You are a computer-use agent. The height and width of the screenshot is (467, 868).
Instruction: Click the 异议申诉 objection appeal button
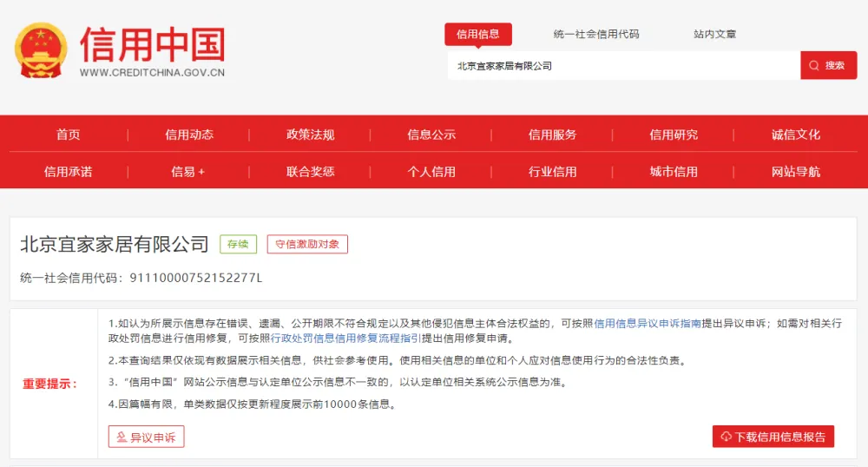[146, 437]
